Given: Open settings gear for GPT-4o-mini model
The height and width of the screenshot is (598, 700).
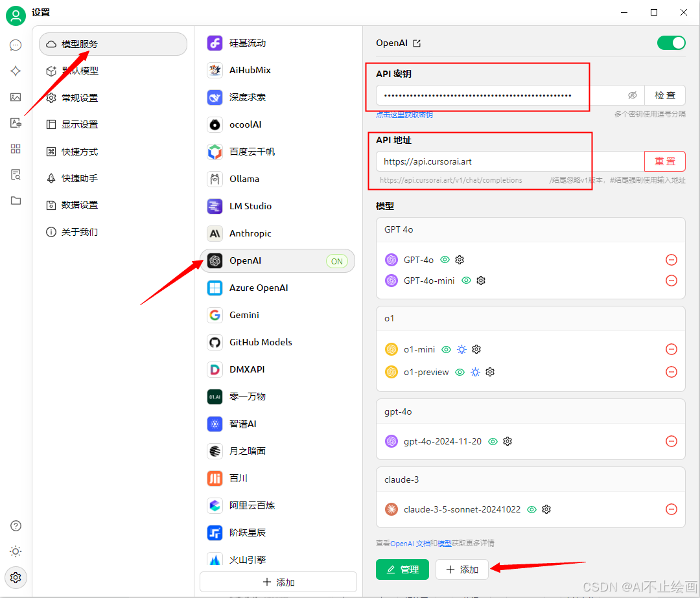Looking at the screenshot, I should point(481,281).
